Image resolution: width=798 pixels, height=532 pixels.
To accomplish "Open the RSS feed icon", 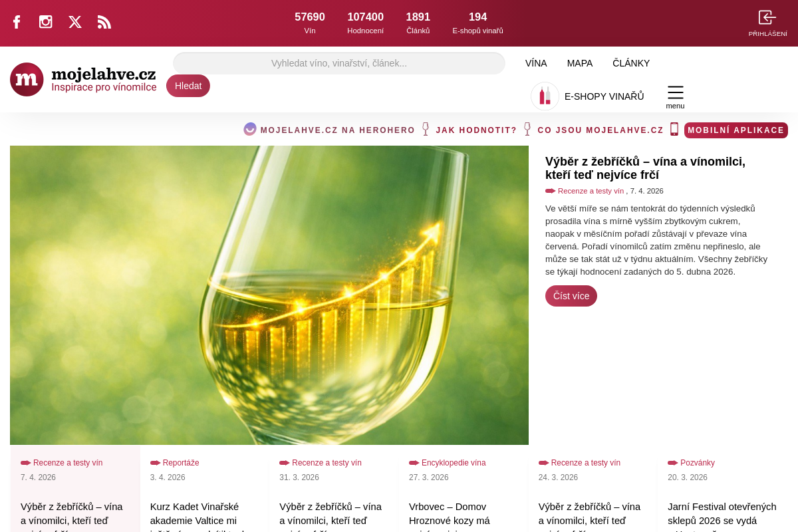I will tap(104, 22).
